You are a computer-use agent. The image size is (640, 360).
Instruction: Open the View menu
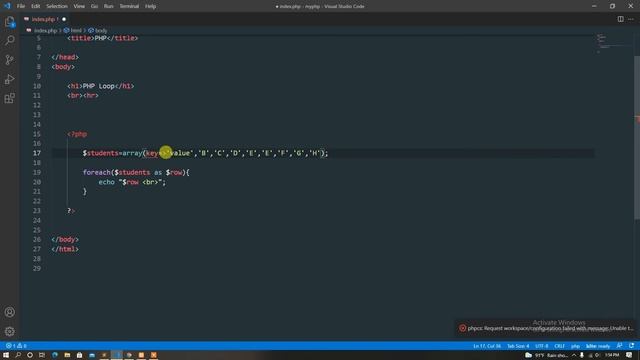click(x=79, y=6)
